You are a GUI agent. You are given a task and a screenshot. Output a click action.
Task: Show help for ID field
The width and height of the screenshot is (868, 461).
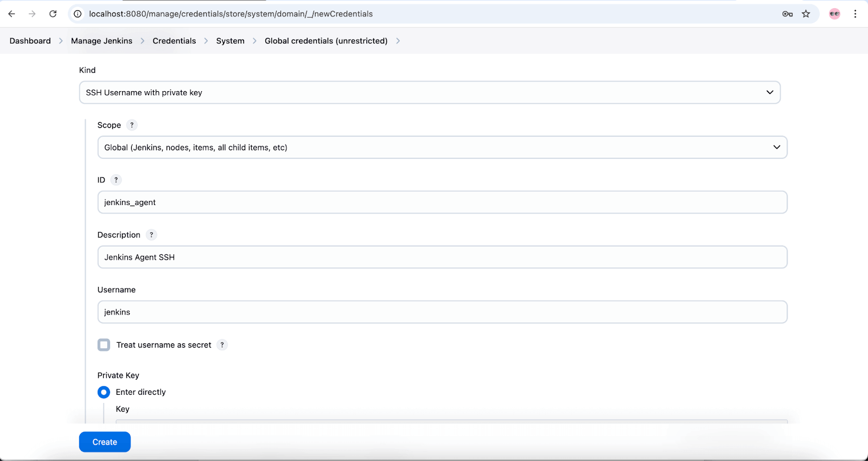point(116,180)
